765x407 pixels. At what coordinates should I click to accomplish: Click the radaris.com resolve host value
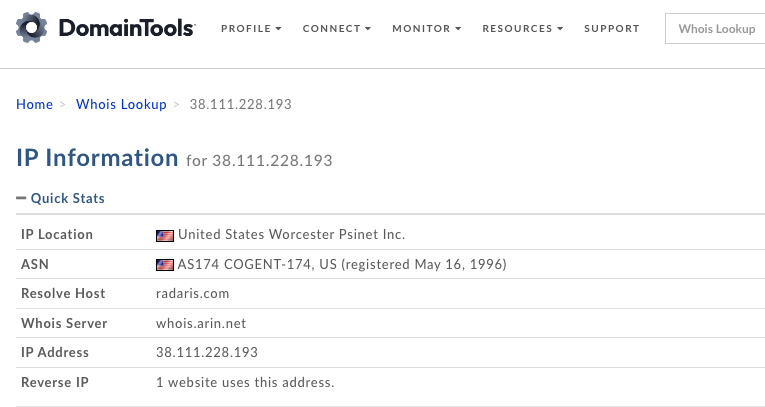tap(192, 293)
